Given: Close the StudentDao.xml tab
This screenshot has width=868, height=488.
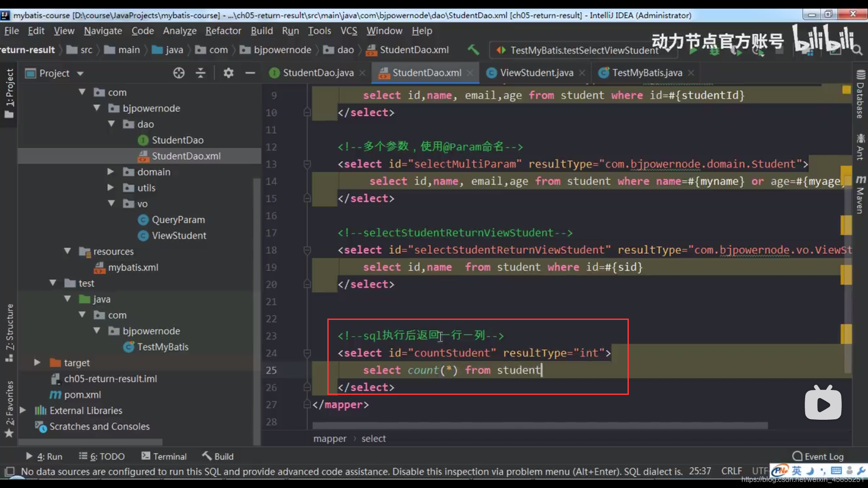Looking at the screenshot, I should click(x=470, y=73).
